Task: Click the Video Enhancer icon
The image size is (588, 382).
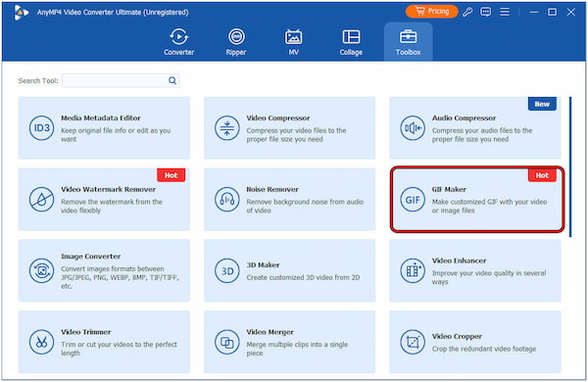Action: tap(413, 270)
